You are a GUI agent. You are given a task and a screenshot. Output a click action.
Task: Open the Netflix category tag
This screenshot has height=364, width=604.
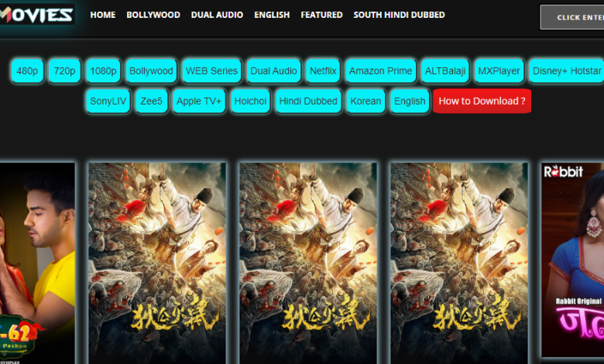pos(323,71)
